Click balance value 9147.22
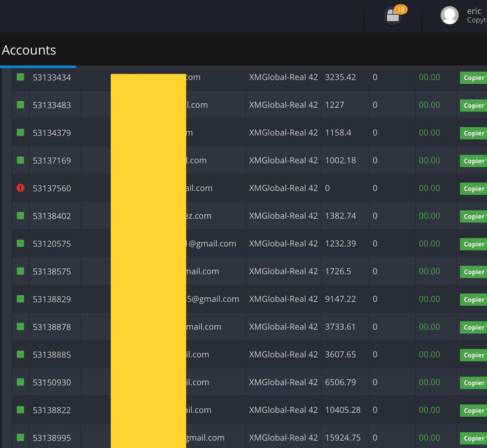Viewport: 487px width, 448px height. (x=340, y=299)
